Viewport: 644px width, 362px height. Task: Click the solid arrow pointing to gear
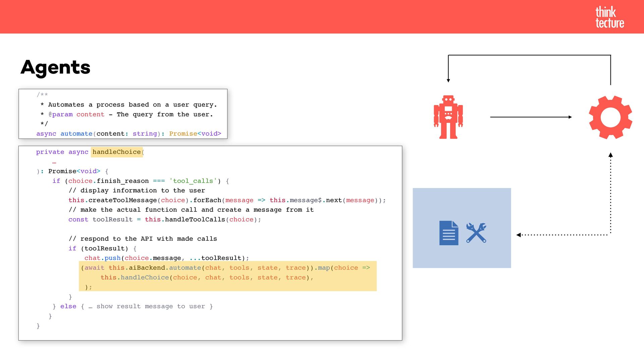pyautogui.click(x=531, y=117)
